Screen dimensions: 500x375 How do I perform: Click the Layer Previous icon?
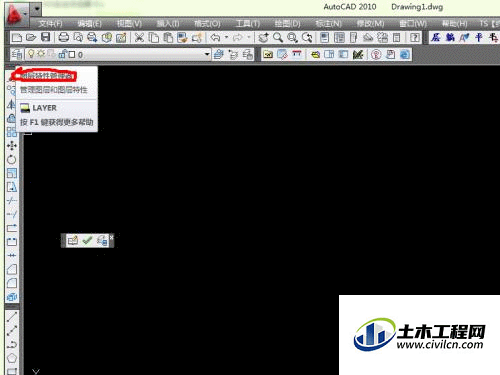click(x=233, y=54)
